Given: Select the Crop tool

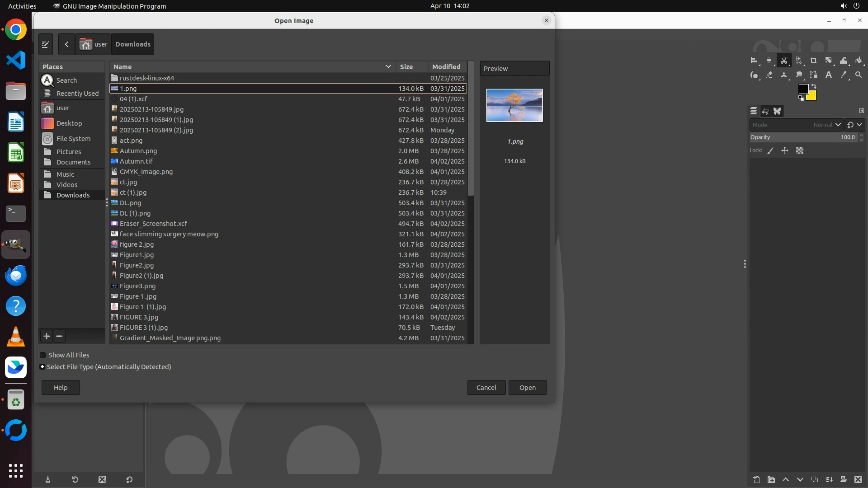Looking at the screenshot, I should coord(813,61).
